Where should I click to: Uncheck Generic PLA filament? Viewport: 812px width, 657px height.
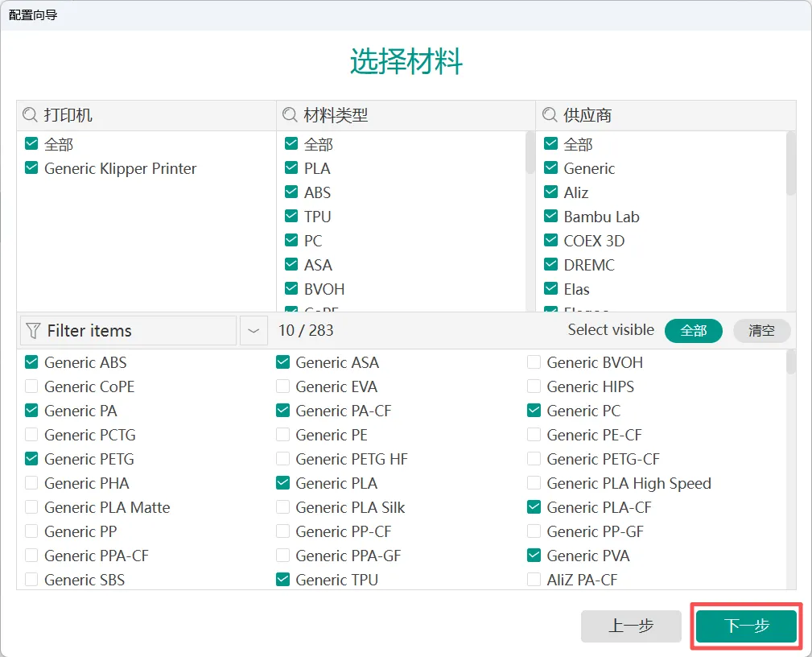click(282, 483)
